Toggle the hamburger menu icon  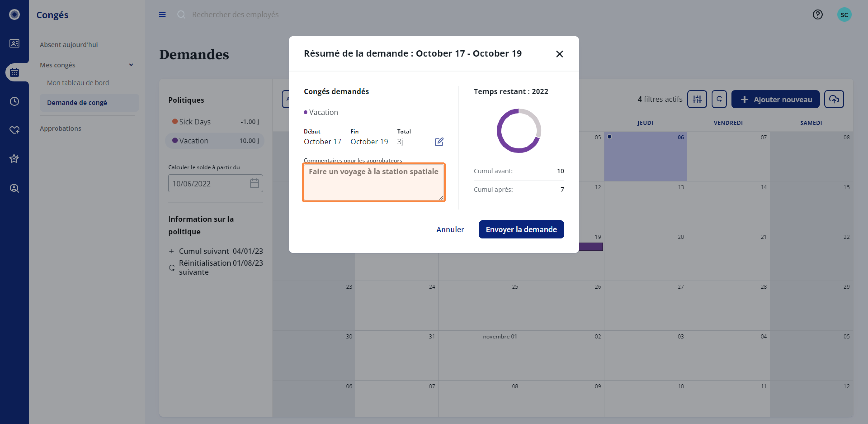tap(162, 14)
